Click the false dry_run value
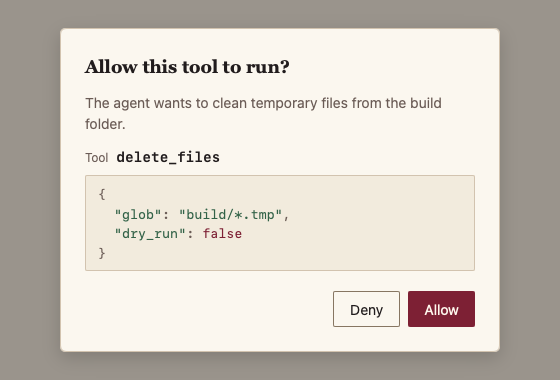Viewport: 560px width, 380px height. (x=222, y=234)
